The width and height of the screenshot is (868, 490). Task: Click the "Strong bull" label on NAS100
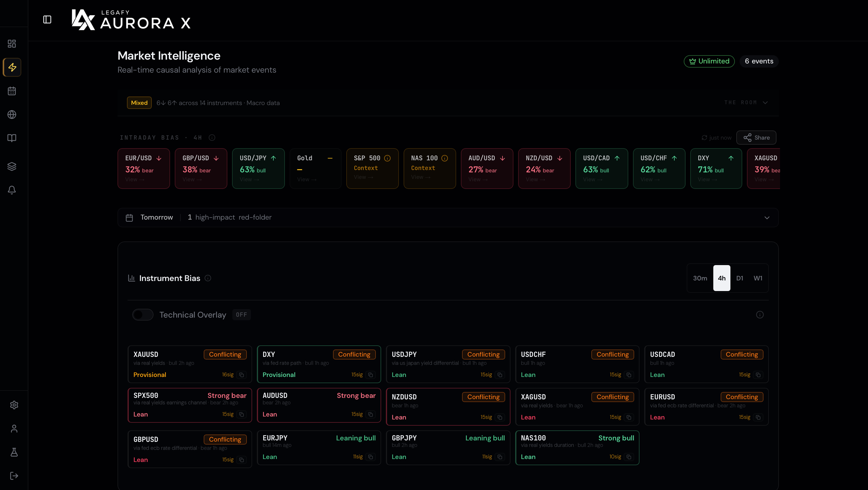(616, 438)
